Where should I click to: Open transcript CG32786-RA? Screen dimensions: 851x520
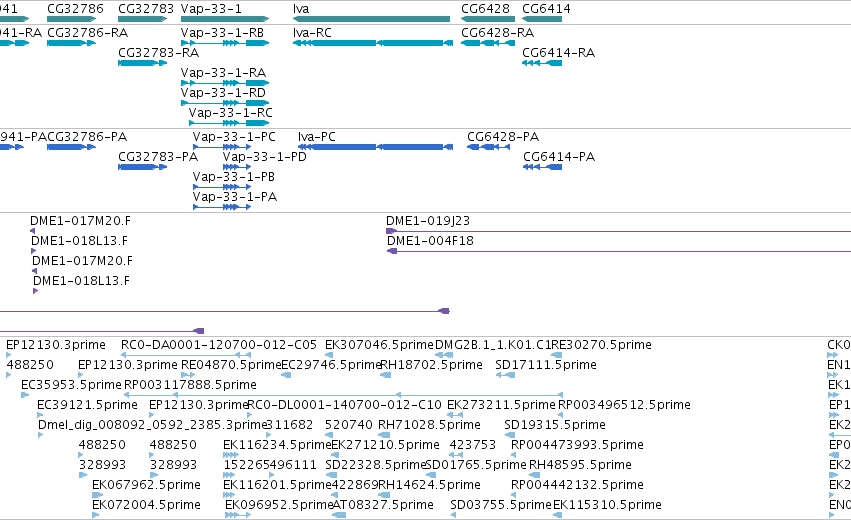[87, 33]
